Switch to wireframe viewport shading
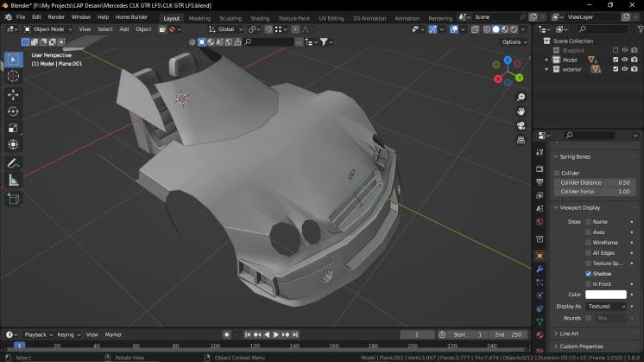The image size is (644, 362). point(487,29)
